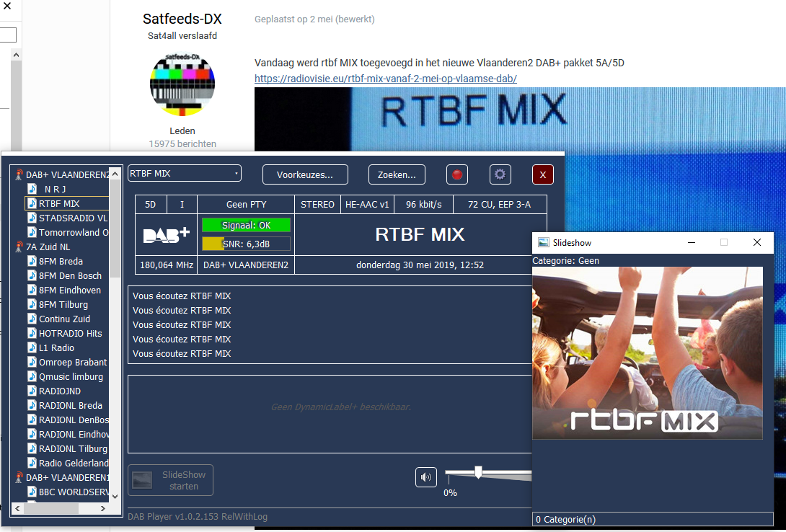Click the Satfeeds-DX test pattern avatar
The width and height of the screenshot is (786, 532).
(182, 84)
